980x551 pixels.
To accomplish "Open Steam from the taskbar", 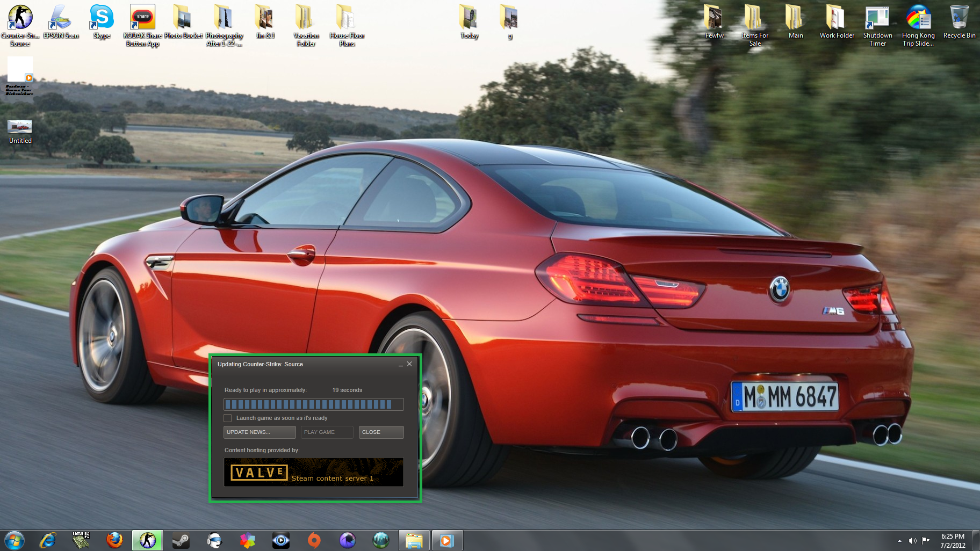I will [181, 540].
